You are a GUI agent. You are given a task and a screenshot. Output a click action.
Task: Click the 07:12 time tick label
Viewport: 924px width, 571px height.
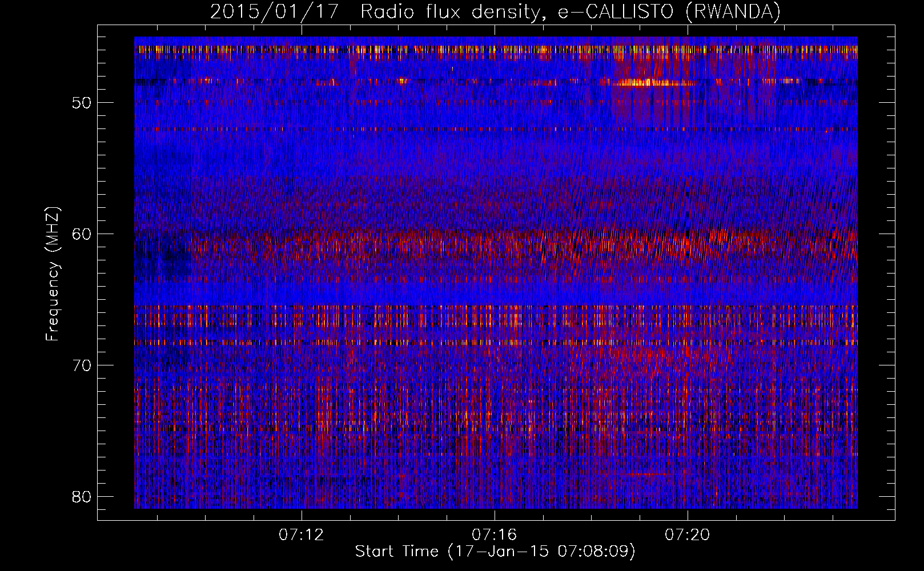click(x=301, y=534)
